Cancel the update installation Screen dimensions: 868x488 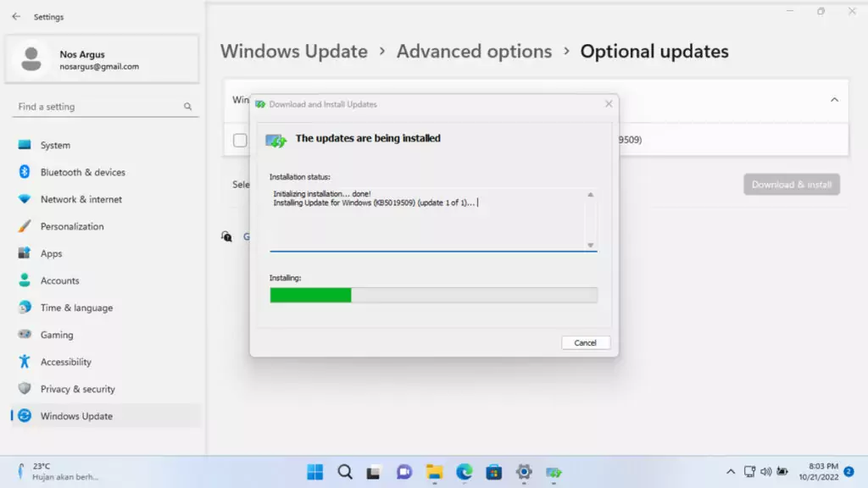pyautogui.click(x=585, y=343)
